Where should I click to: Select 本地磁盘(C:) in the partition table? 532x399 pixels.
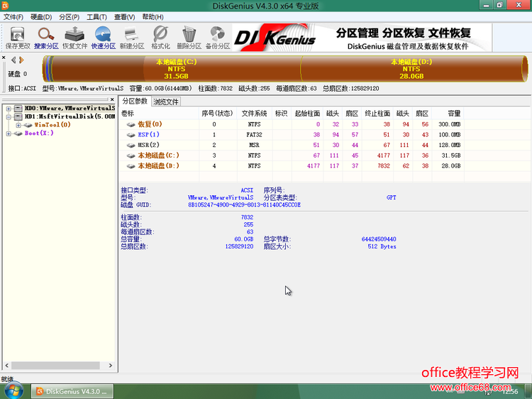tap(158, 155)
